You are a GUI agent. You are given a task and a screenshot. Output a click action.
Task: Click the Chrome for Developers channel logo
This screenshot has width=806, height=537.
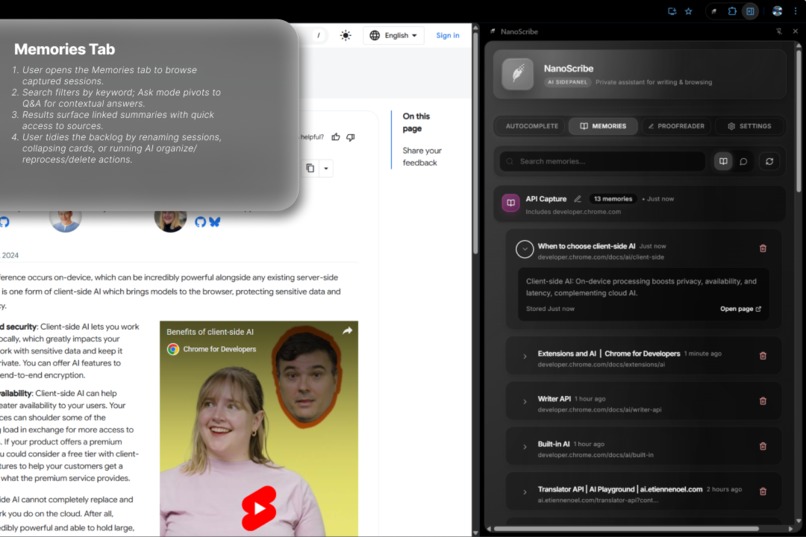(x=173, y=349)
